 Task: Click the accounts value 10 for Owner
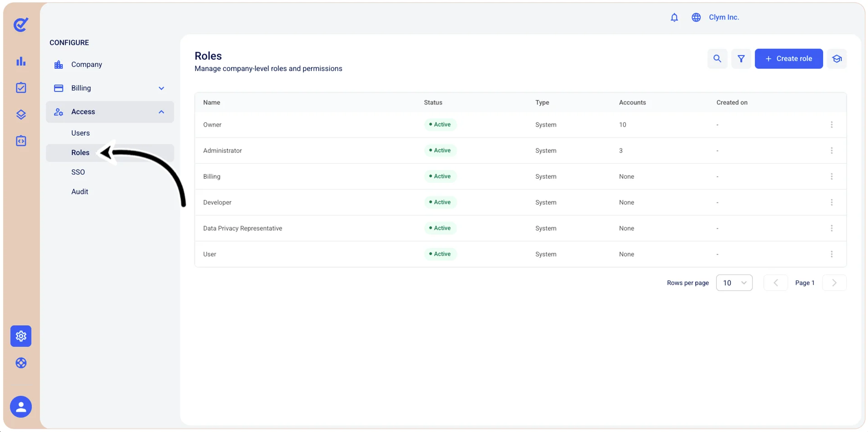[622, 125]
